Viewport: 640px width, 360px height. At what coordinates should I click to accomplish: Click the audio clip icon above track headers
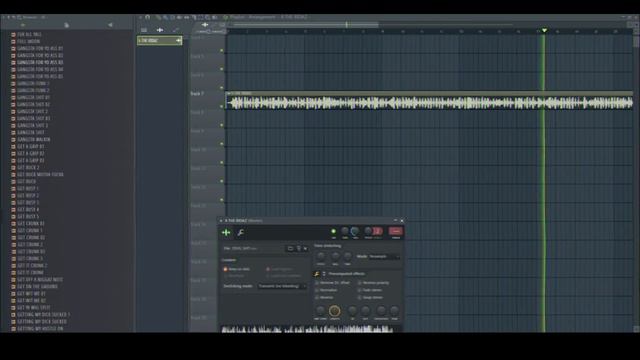point(205,24)
